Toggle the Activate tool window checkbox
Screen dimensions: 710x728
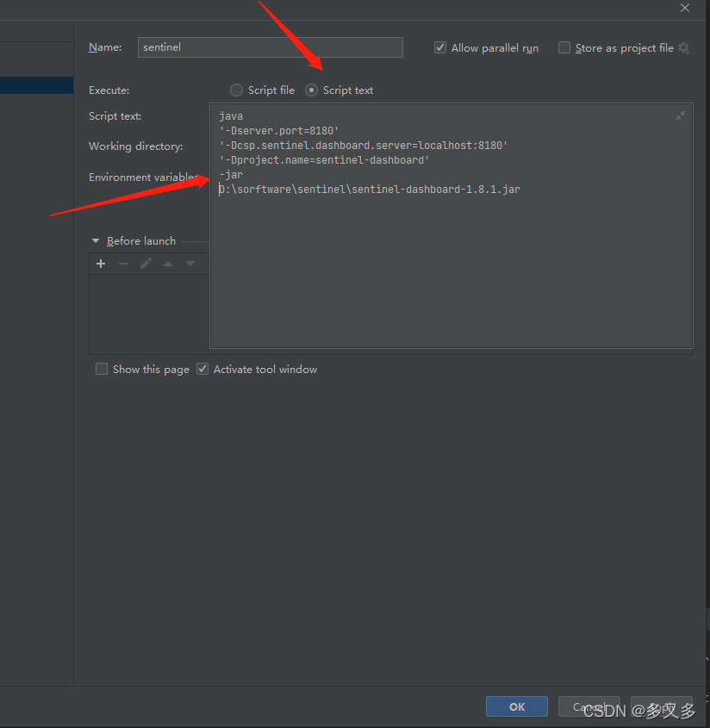pos(202,369)
